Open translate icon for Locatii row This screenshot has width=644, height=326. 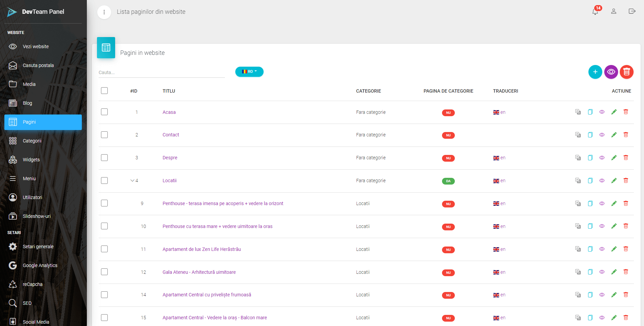coord(578,181)
